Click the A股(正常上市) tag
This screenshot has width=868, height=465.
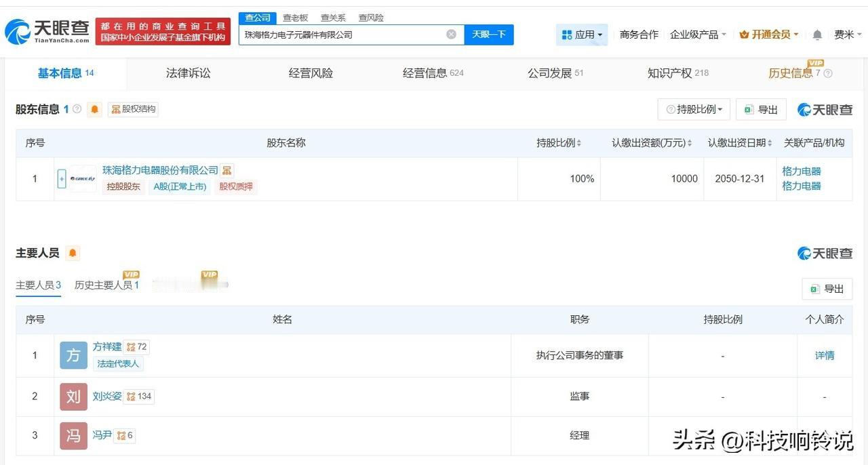180,186
